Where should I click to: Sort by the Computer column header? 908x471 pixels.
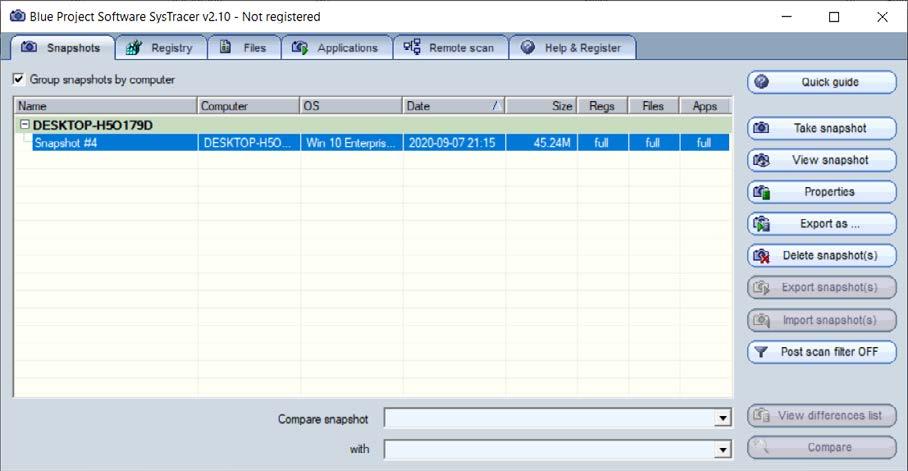pos(248,106)
